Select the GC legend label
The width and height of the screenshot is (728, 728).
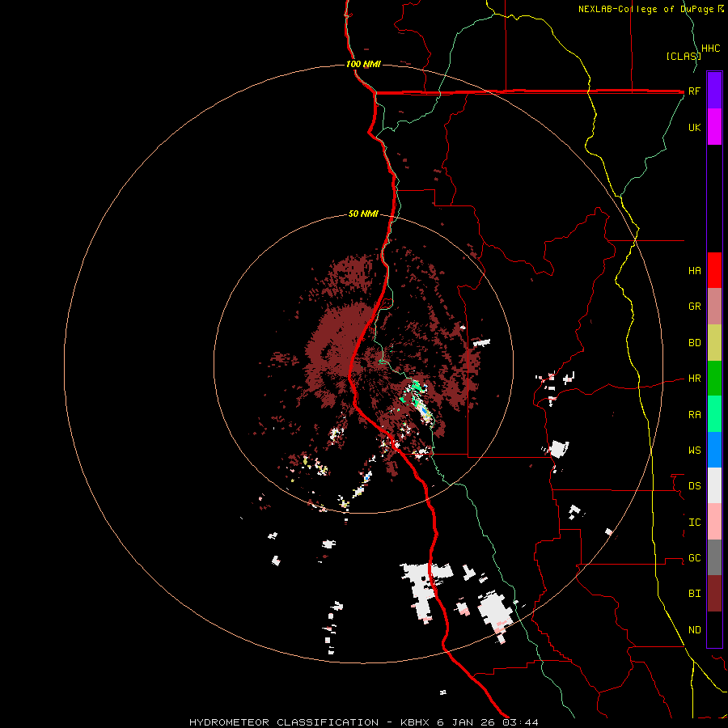point(694,558)
